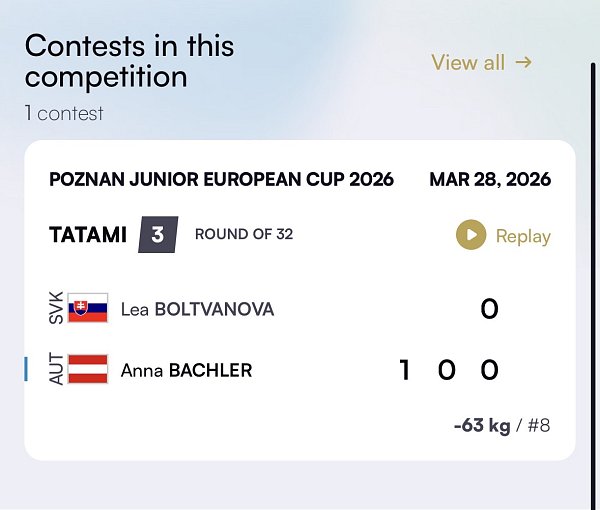Click the AUT country code
Screen dimensions: 600x510
[x=56, y=370]
